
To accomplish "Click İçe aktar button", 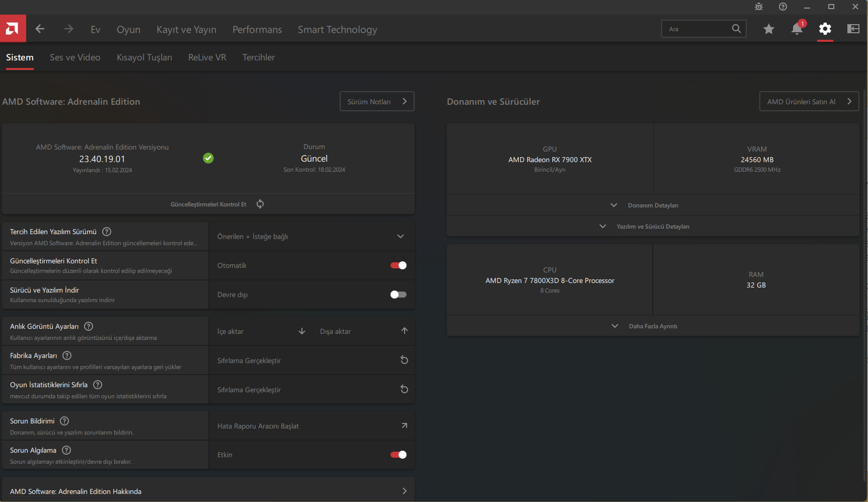I will (x=261, y=331).
